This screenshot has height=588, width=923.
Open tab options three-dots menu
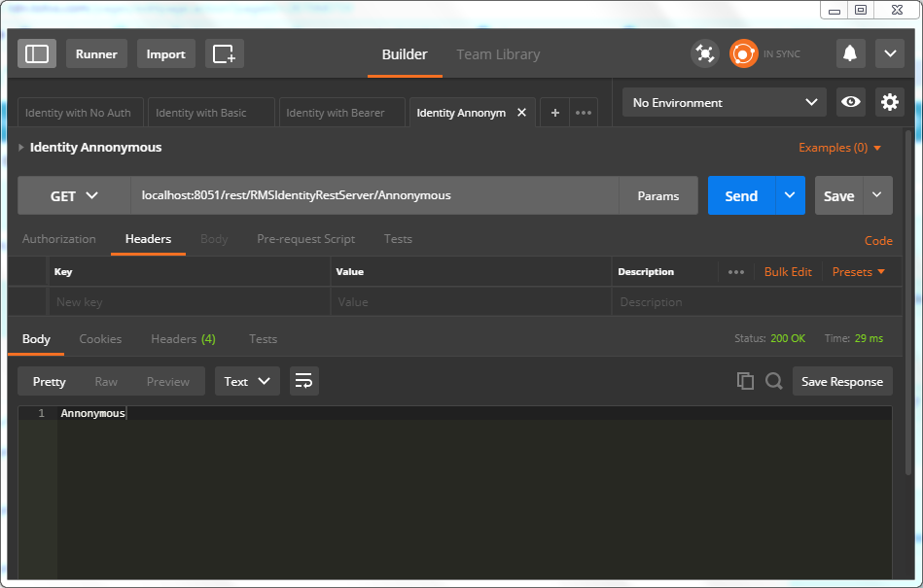[x=584, y=113]
